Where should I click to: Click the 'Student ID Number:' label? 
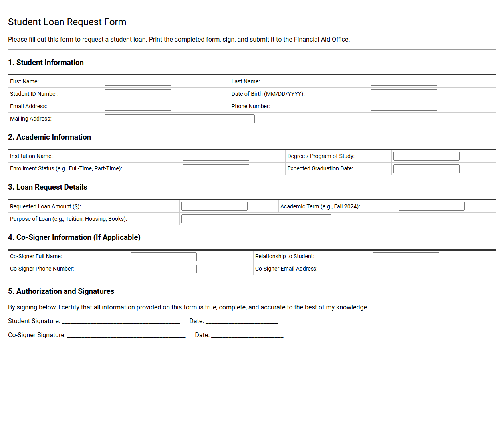[x=34, y=94]
